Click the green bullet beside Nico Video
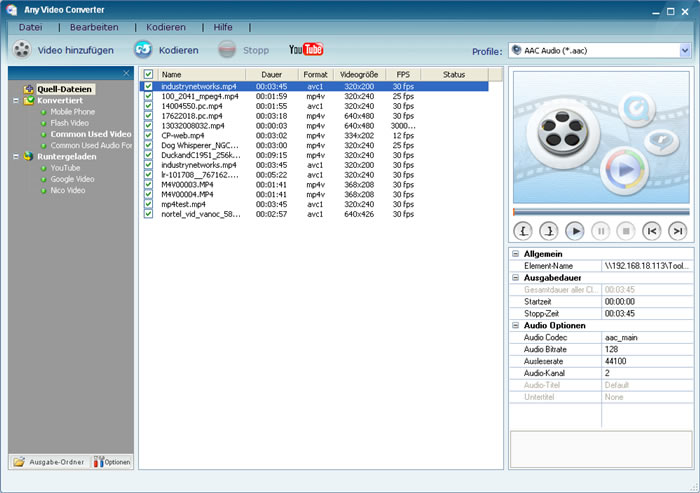The width and height of the screenshot is (700, 493). [x=43, y=191]
